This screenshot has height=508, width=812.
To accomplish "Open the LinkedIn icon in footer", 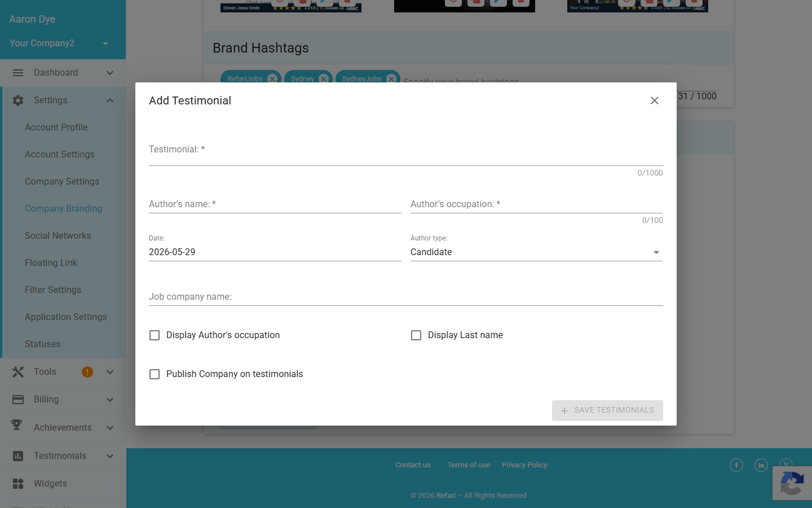I will point(761,465).
